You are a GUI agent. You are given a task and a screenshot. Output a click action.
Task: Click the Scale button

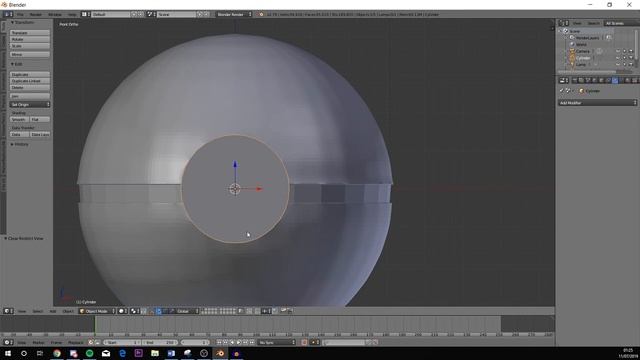click(x=30, y=46)
